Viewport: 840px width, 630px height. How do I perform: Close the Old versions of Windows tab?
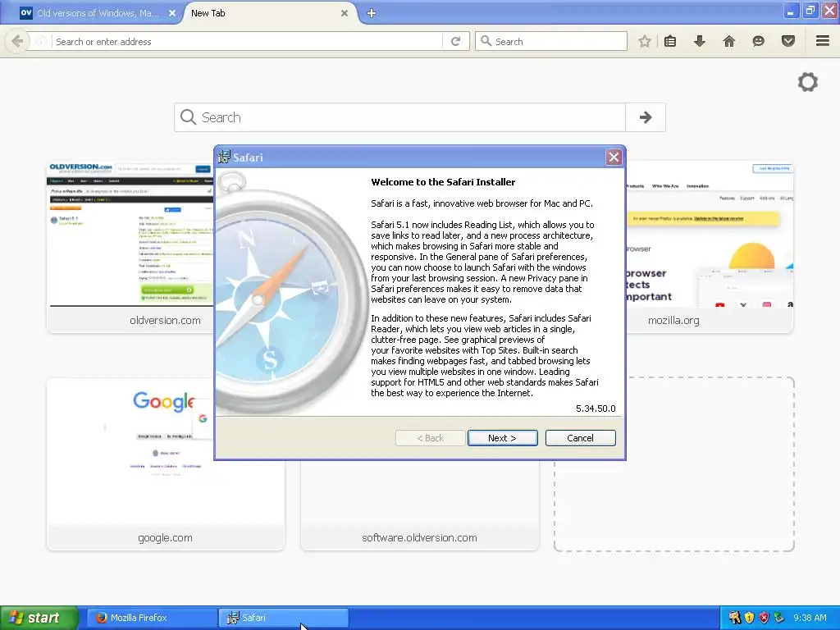point(172,13)
